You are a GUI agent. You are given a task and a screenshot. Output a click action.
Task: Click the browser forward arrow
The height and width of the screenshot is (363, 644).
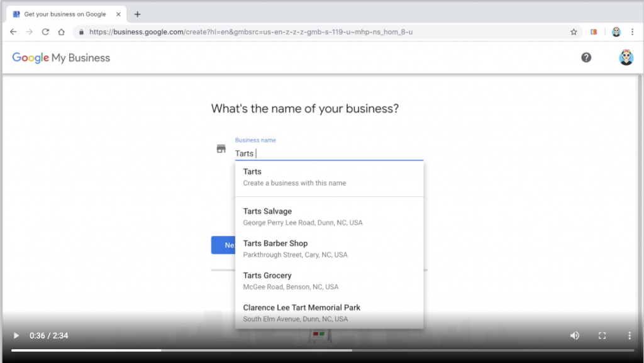[x=29, y=31]
